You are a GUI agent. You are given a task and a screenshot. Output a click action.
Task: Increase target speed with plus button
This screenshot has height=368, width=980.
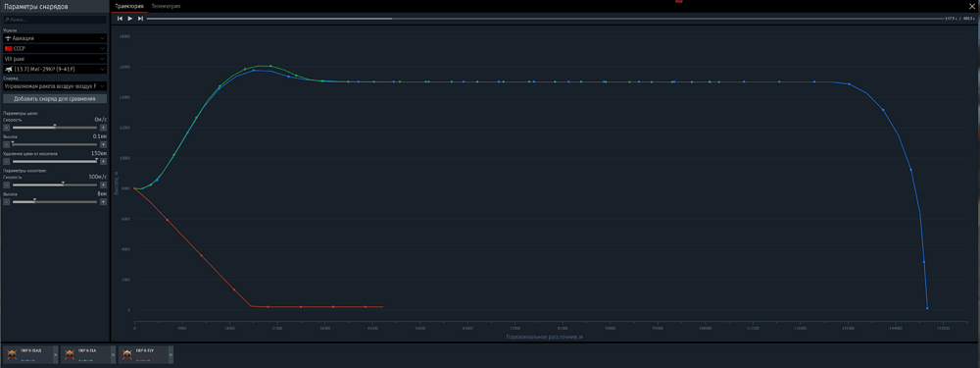point(103,128)
